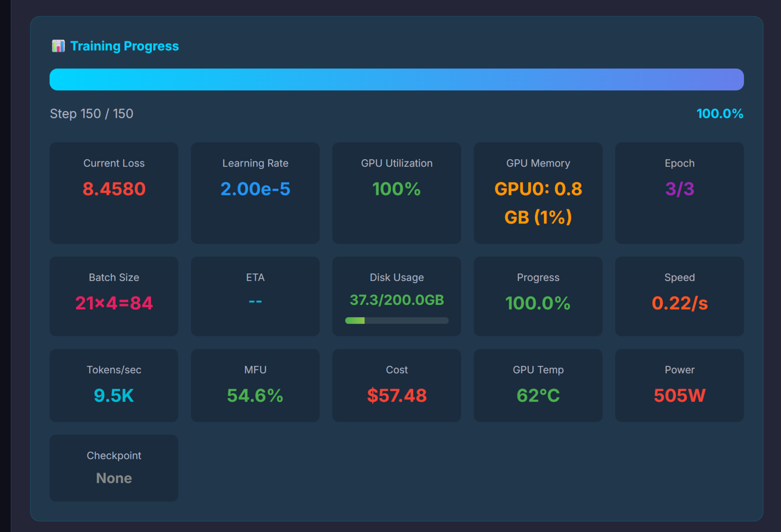Select the Current Loss value 8.4580
The image size is (781, 532).
[x=114, y=189]
